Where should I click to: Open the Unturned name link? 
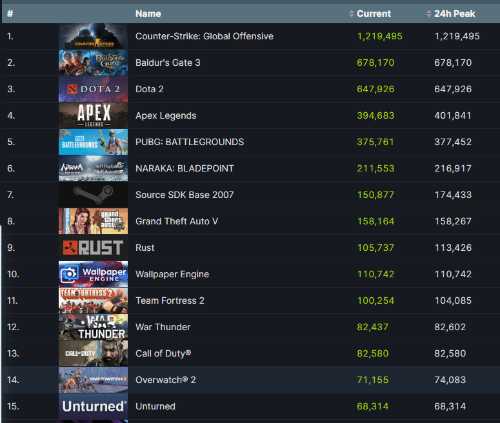155,406
